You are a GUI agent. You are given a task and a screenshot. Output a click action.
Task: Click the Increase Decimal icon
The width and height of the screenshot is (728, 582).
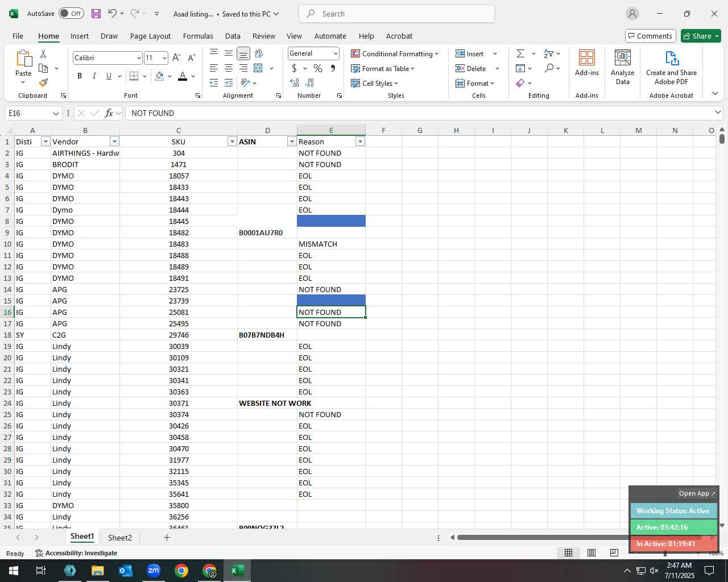(295, 83)
